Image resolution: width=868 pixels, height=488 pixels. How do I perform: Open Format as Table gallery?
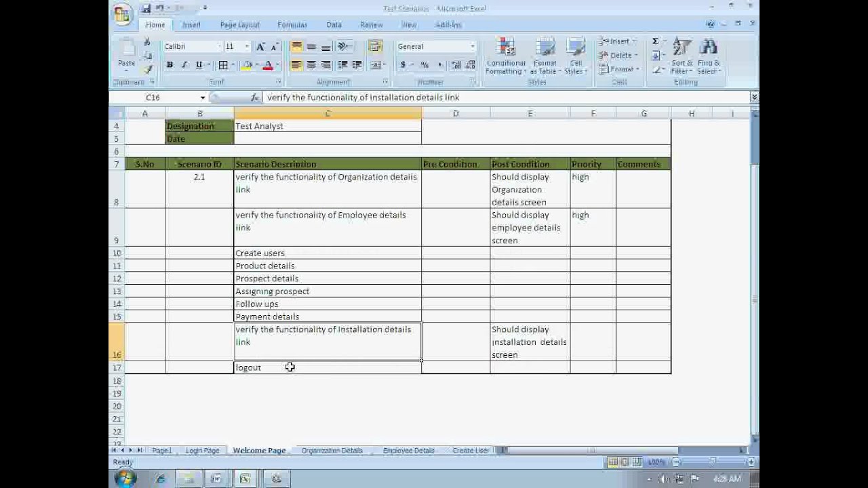point(545,56)
